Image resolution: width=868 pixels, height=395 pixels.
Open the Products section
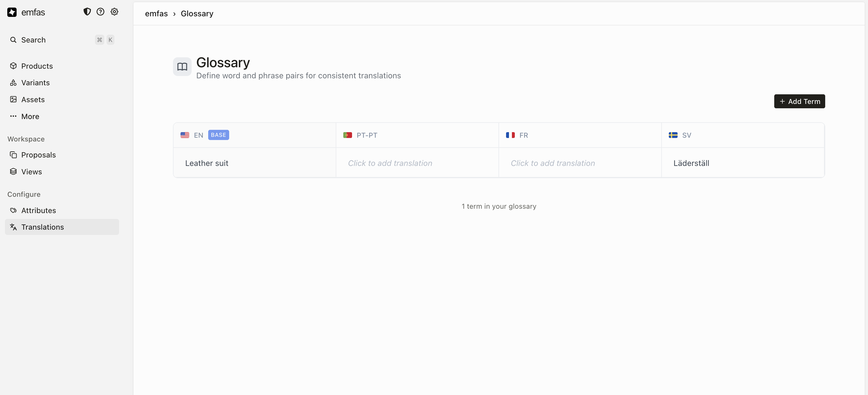point(37,66)
